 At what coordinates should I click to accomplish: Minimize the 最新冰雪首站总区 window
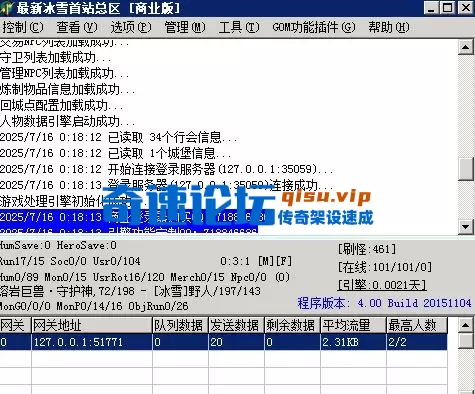[x=431, y=8]
